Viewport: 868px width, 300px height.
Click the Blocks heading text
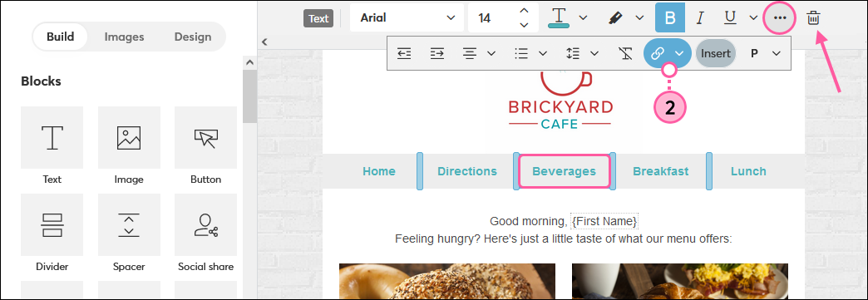coord(41,81)
